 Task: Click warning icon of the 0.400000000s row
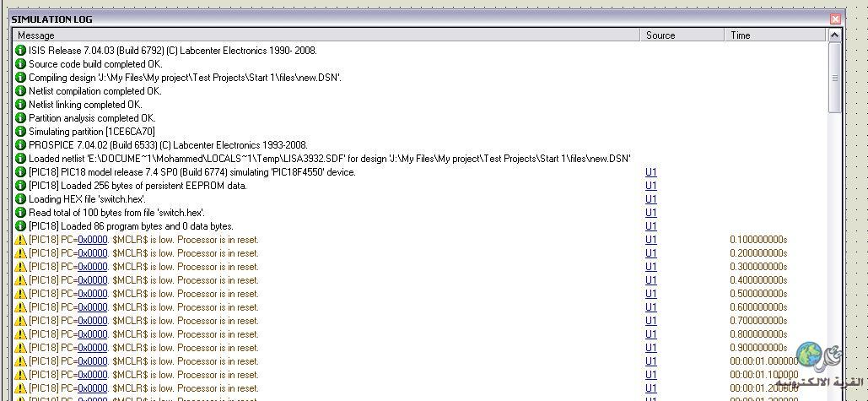pos(20,280)
